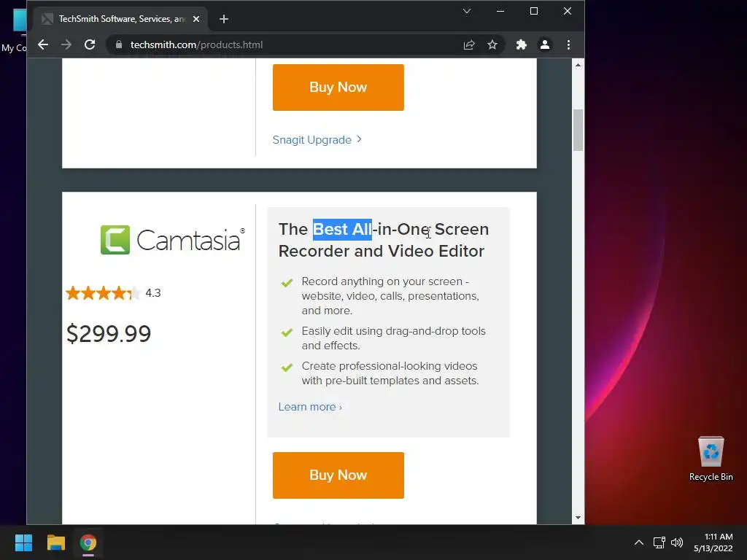
Task: Open the Windows Start menu
Action: [x=23, y=542]
